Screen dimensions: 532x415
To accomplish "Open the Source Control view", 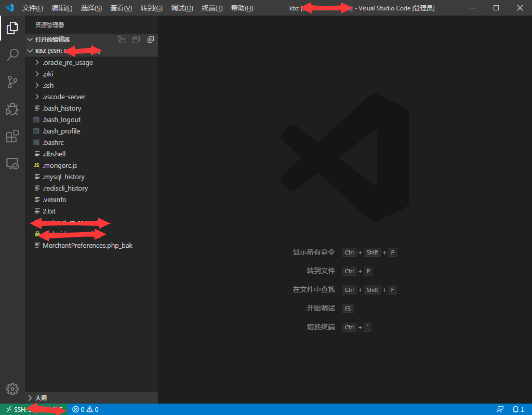I will pos(12,82).
